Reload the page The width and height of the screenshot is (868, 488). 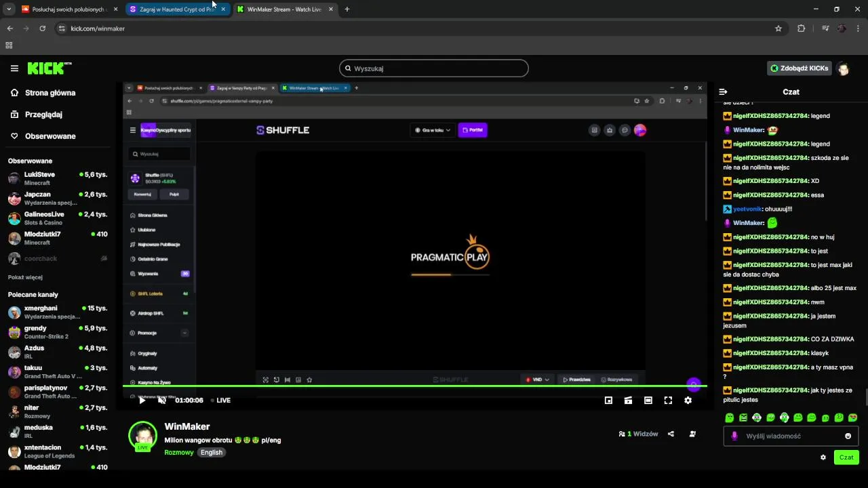click(x=43, y=28)
